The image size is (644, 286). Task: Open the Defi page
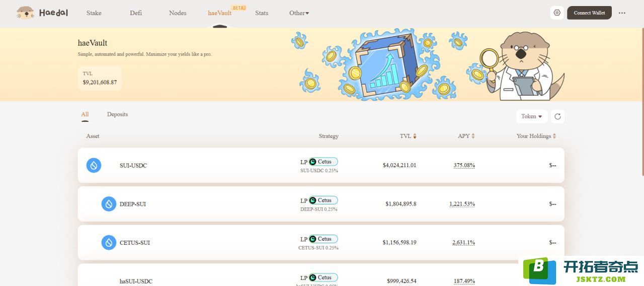click(136, 13)
